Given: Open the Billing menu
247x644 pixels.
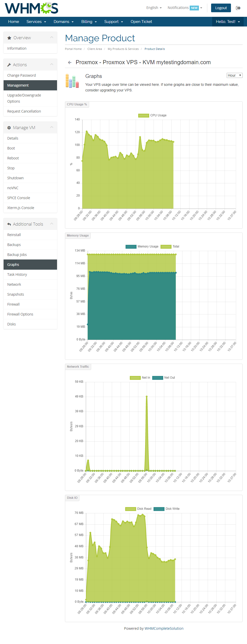Looking at the screenshot, I should (89, 22).
